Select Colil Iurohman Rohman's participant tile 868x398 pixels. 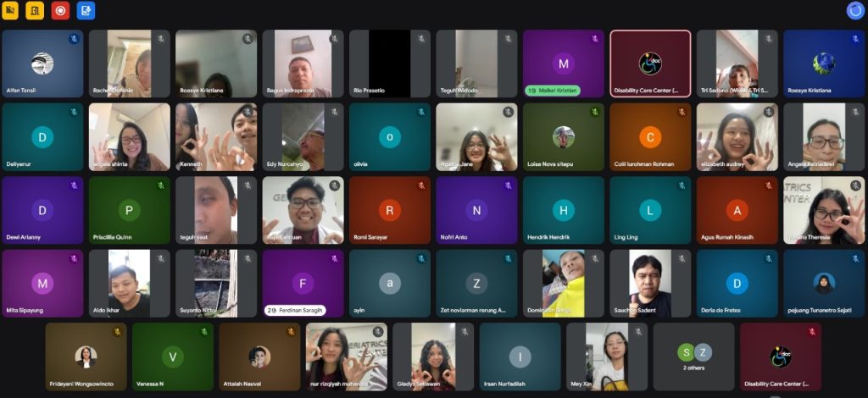tap(650, 137)
